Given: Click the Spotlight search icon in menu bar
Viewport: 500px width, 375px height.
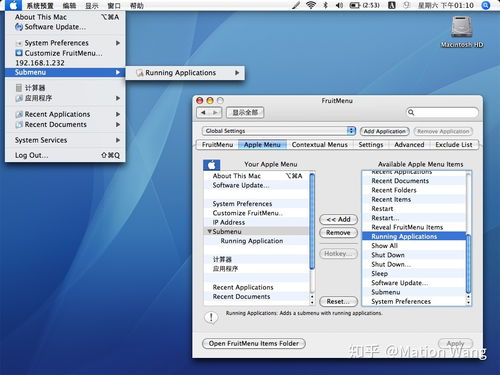Looking at the screenshot, I should click(486, 5).
